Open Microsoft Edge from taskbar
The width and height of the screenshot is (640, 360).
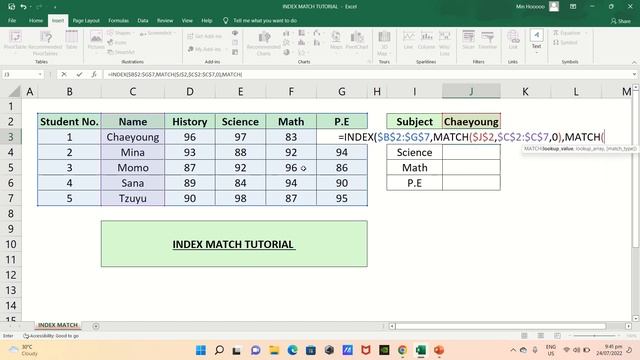pos(292,350)
